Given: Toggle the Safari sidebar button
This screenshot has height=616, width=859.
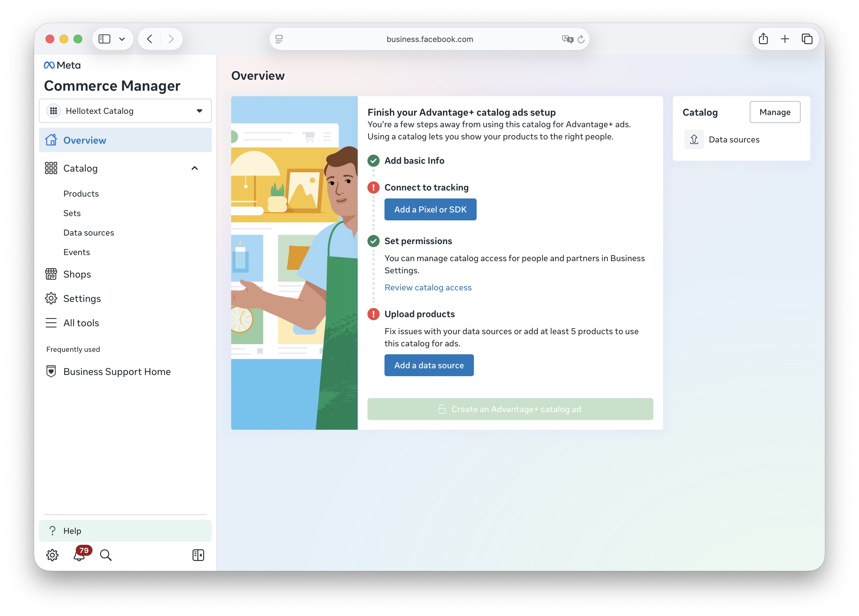Looking at the screenshot, I should pos(105,39).
